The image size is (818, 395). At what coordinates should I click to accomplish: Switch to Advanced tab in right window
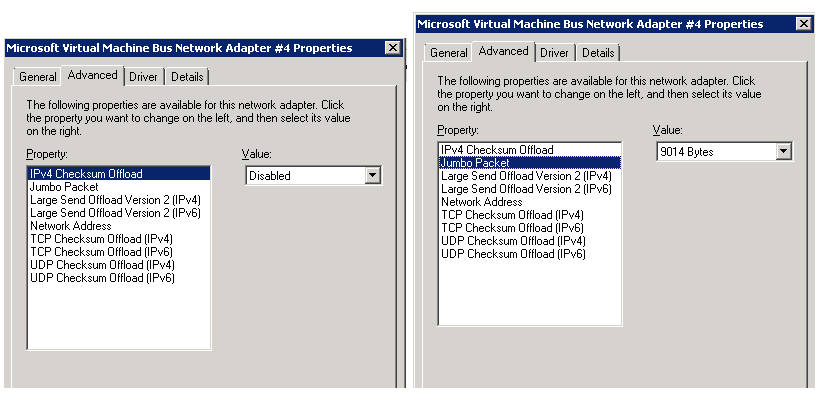(x=503, y=51)
